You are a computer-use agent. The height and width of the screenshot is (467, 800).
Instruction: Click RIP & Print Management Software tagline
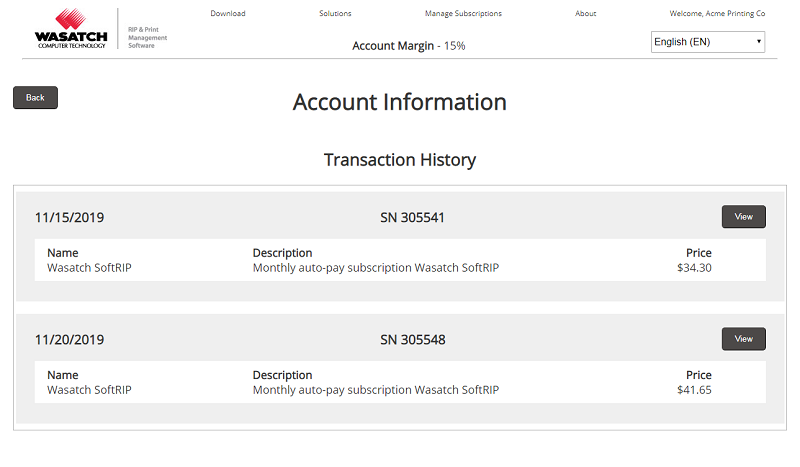(147, 38)
